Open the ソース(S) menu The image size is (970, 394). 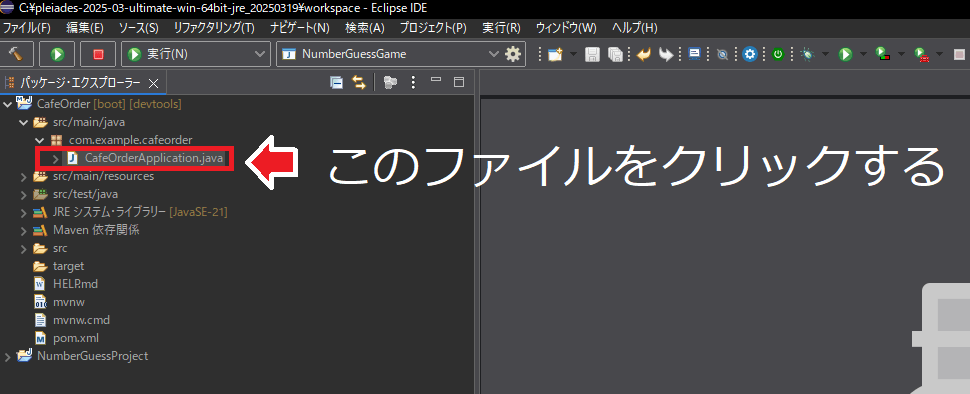139,28
